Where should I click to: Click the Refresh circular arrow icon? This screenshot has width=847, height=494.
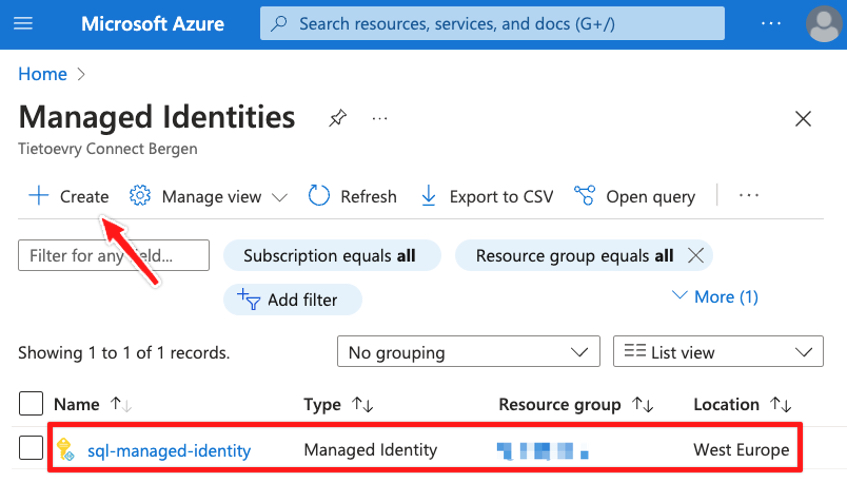coord(319,195)
